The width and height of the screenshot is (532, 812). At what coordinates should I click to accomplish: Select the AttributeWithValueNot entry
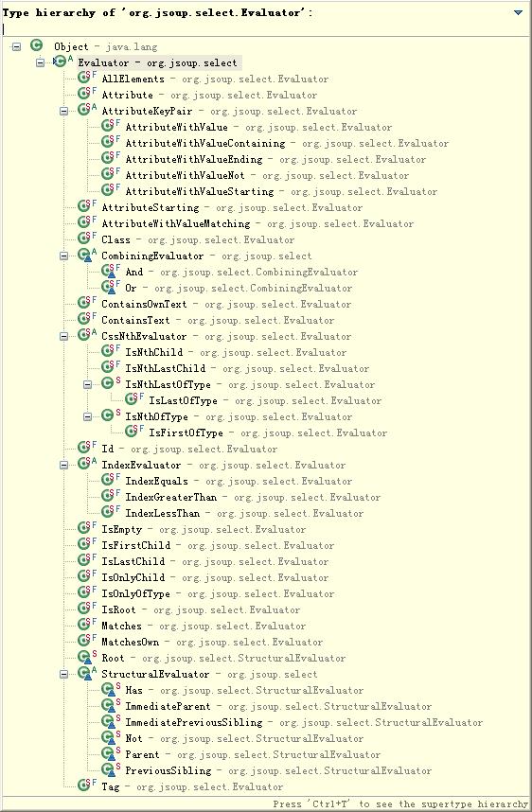(267, 175)
